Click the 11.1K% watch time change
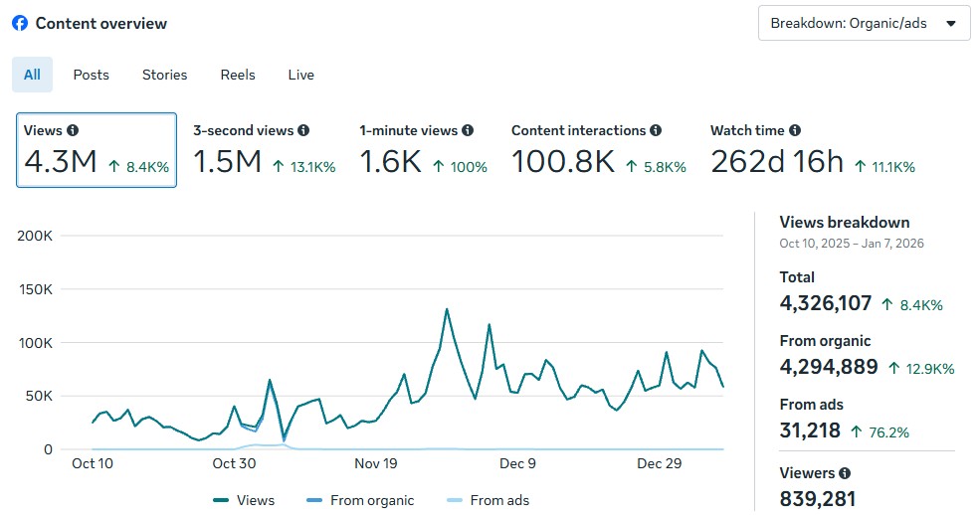 click(x=885, y=167)
